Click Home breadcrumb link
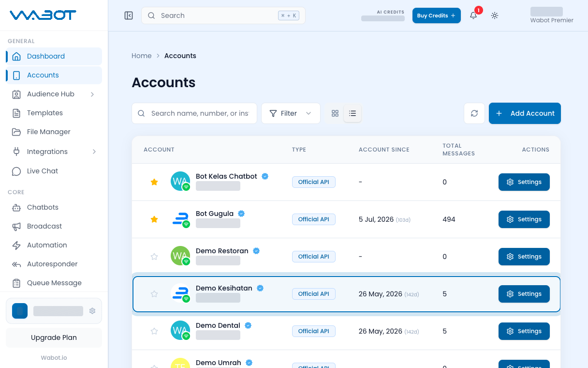 click(142, 56)
